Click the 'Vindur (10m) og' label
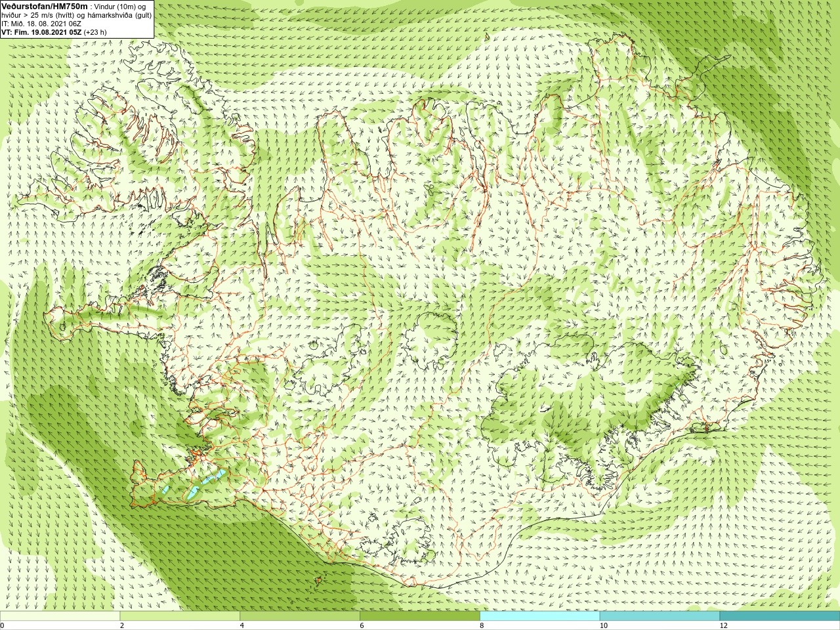Viewport: 840px width, 630px height. coord(119,7)
